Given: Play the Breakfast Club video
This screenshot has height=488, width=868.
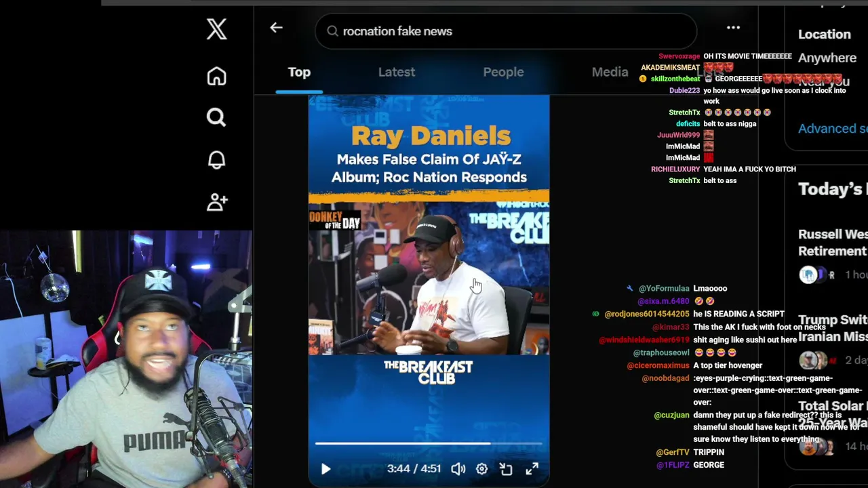Looking at the screenshot, I should (x=325, y=468).
